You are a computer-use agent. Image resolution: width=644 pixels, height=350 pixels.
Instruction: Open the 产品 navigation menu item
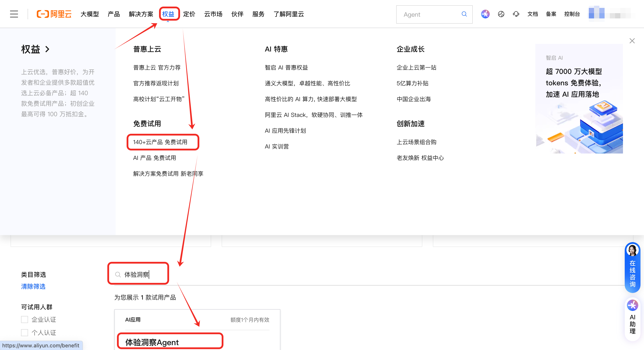(x=114, y=14)
